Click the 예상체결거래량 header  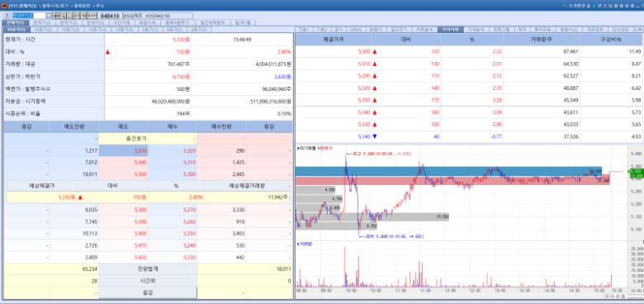[247, 186]
